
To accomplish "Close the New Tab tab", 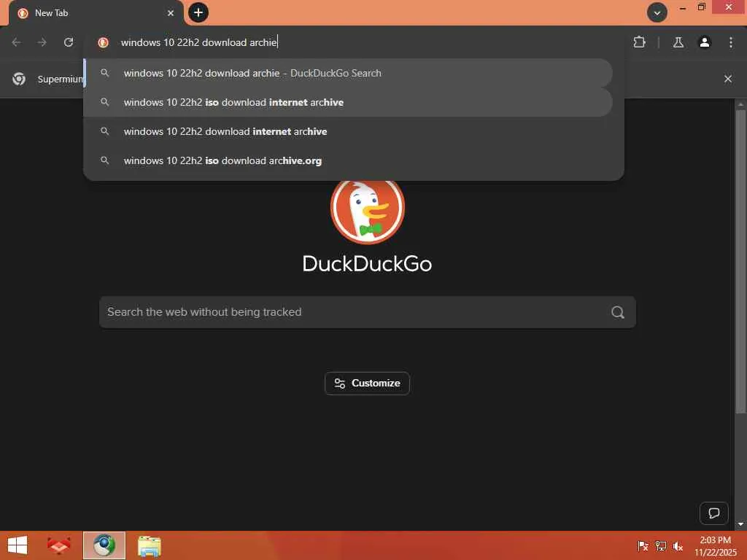I will tap(171, 13).
